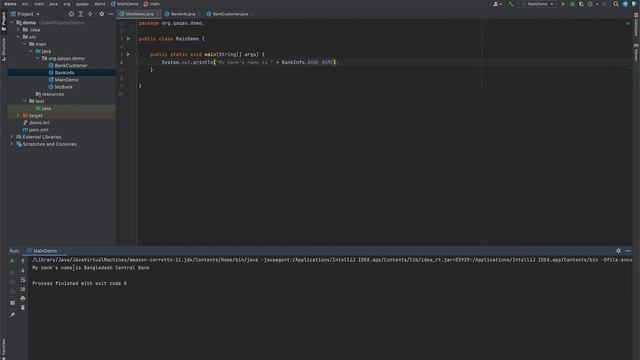Collapse the main folder
This screenshot has height=360, width=640.
(x=24, y=44)
